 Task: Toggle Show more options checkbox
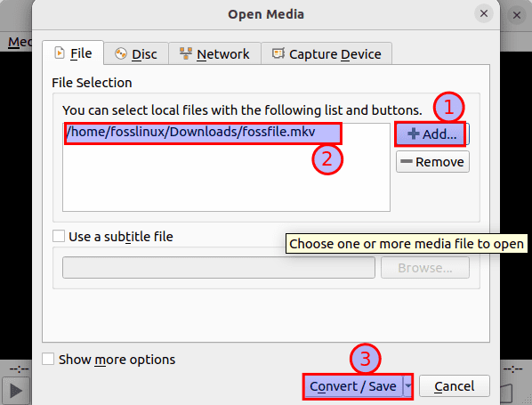[x=48, y=359]
